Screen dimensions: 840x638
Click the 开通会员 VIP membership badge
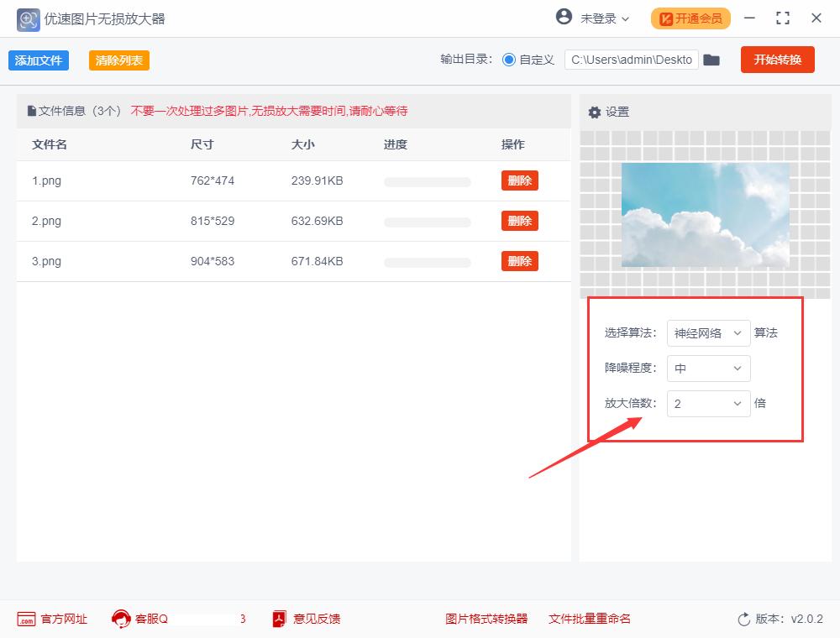point(690,18)
